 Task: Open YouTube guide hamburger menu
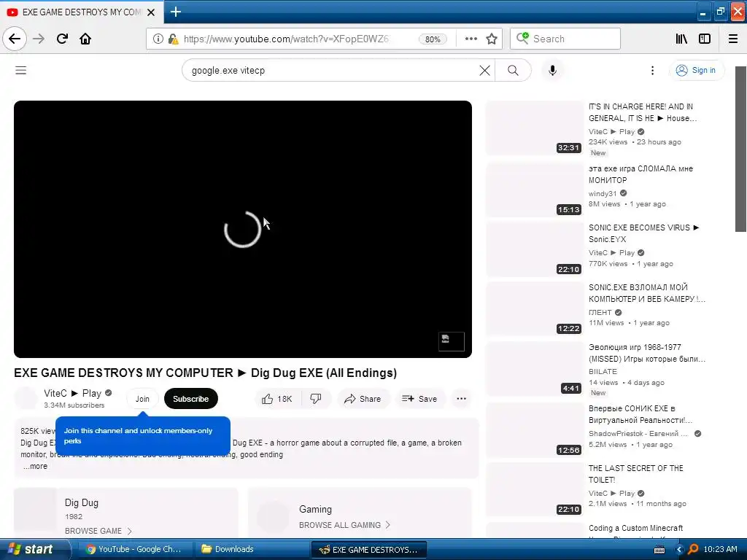tap(21, 71)
